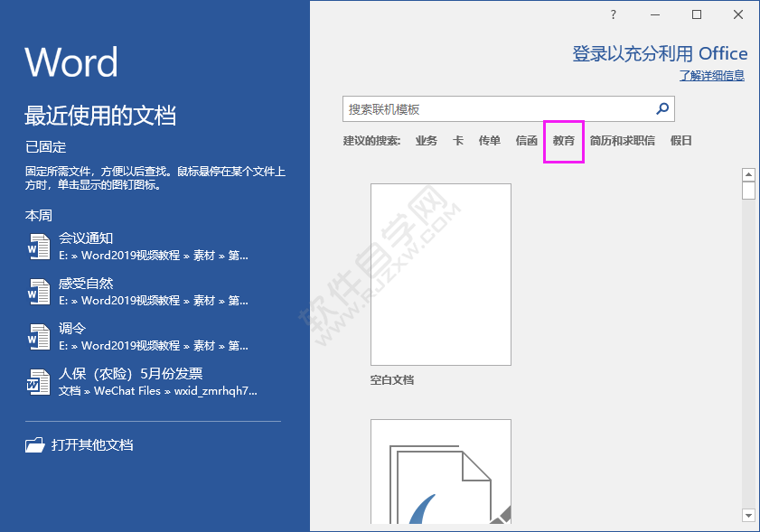Screen dimensions: 760x532
Task: Click the open folder icon
Action: [x=35, y=444]
